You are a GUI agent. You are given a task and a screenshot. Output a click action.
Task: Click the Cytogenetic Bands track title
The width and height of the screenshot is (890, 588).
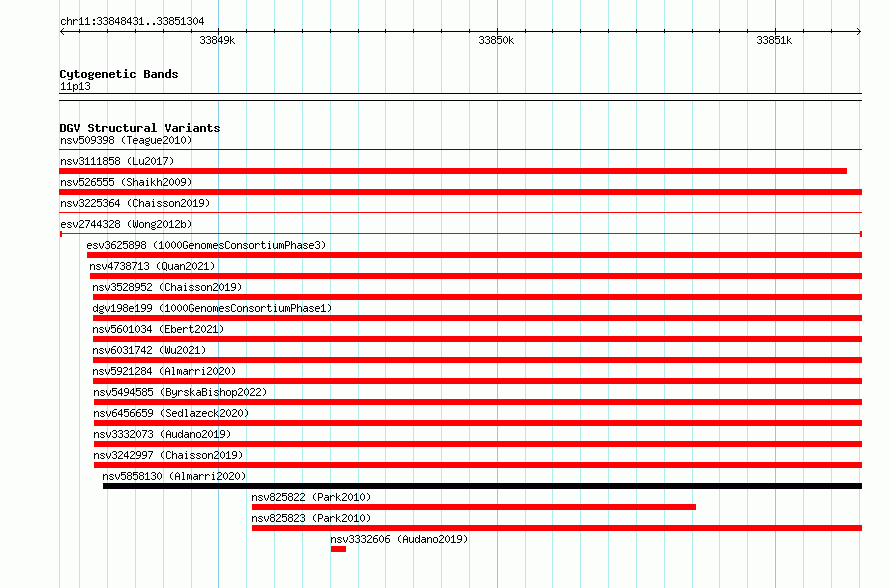(x=119, y=74)
